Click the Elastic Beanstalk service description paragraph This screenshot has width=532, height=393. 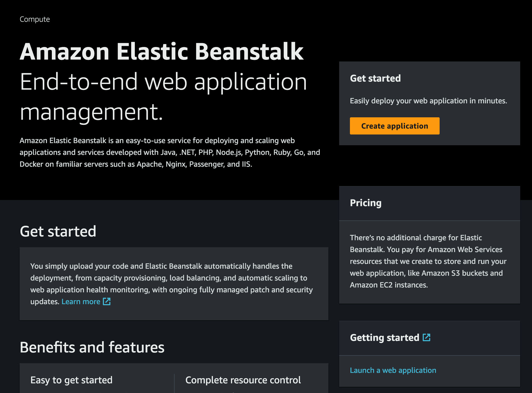170,152
